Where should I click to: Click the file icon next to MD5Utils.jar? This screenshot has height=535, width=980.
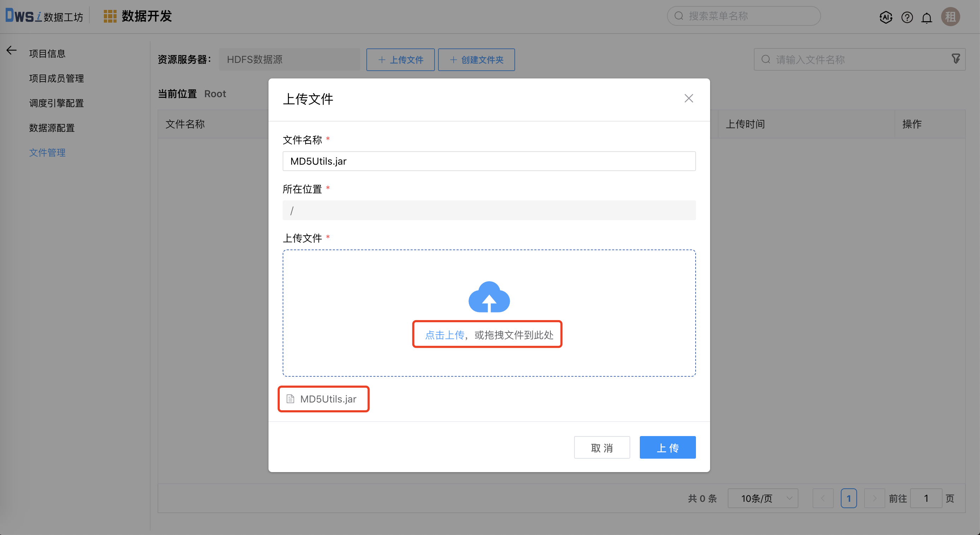coord(290,398)
